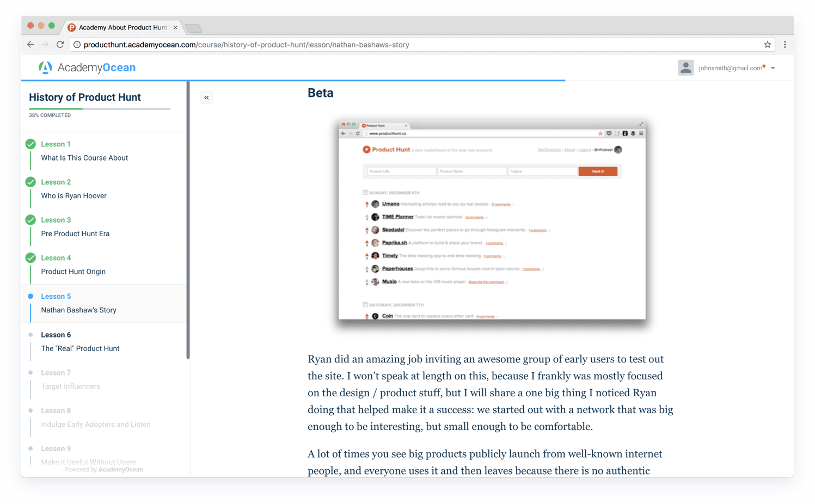Click the 38% COMPLETED label
Viewport: 815px width, 504px height.
pyautogui.click(x=50, y=115)
